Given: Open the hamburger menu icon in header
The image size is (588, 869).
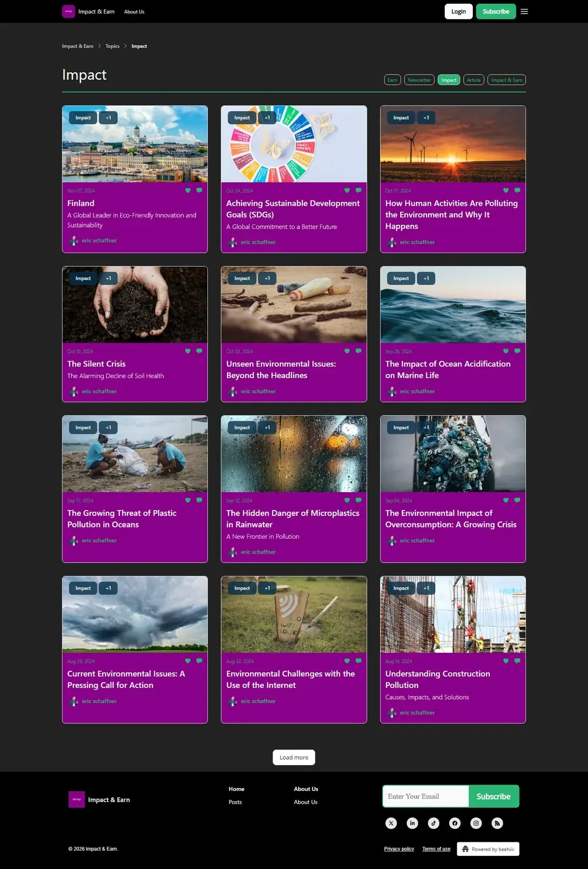Looking at the screenshot, I should (x=524, y=11).
